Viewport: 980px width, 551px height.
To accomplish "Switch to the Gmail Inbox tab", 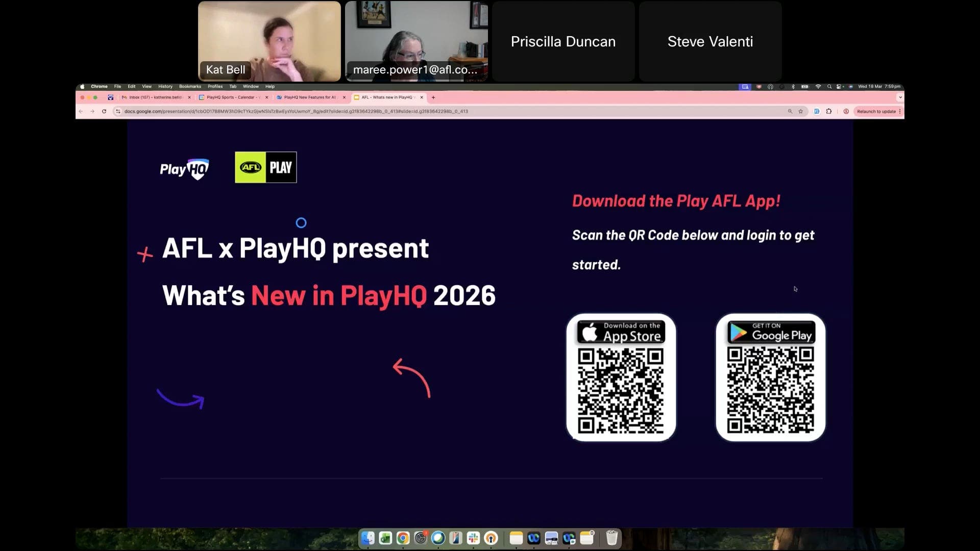I will 153,97.
